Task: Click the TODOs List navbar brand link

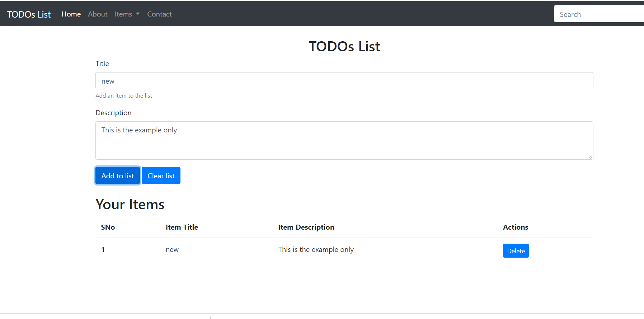Action: coord(29,14)
